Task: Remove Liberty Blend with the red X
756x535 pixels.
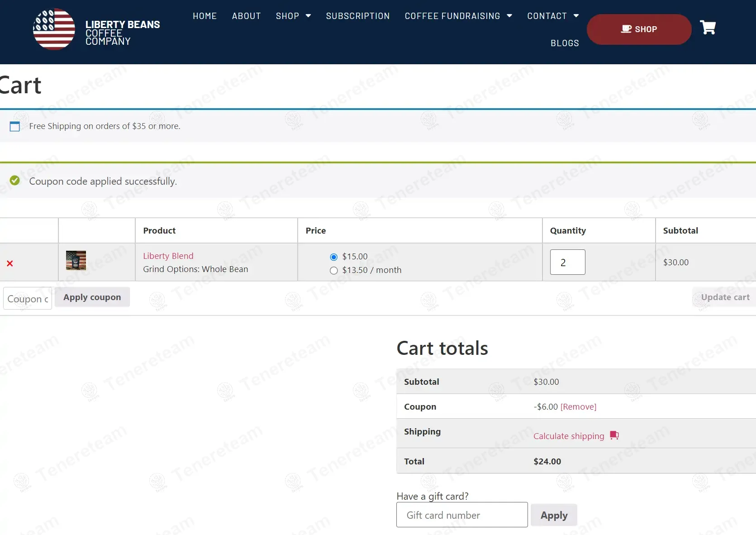Action: coord(10,263)
